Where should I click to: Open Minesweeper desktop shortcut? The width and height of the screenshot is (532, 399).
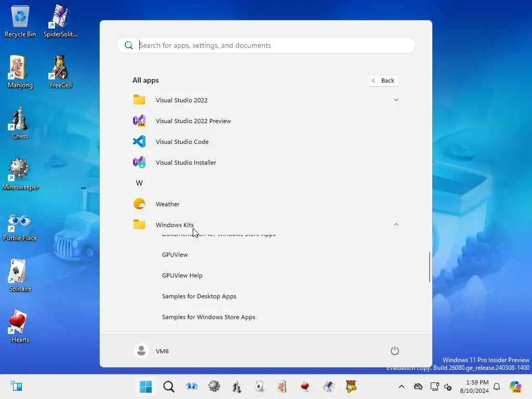click(x=20, y=174)
